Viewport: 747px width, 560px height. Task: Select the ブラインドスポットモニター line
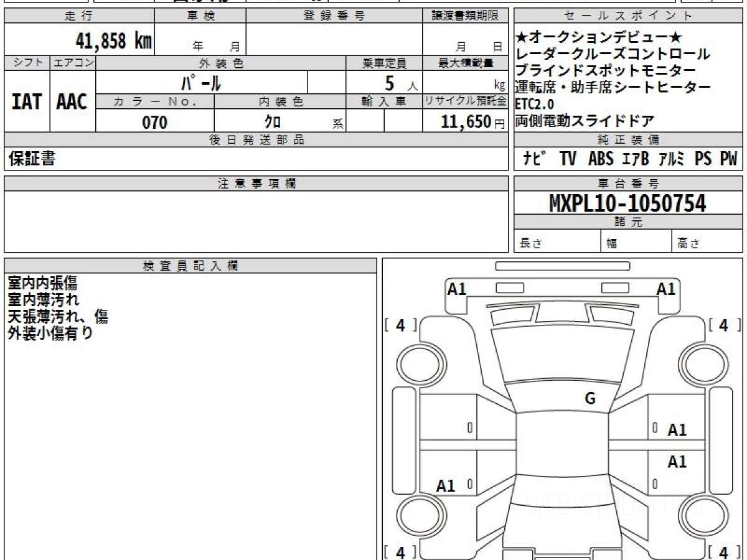[606, 71]
